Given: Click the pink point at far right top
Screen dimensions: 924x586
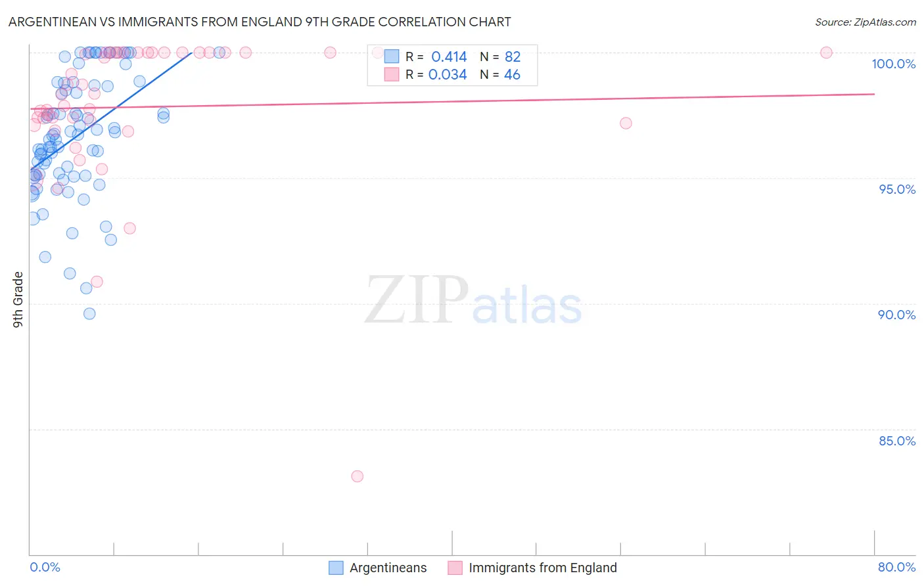Looking at the screenshot, I should (826, 53).
